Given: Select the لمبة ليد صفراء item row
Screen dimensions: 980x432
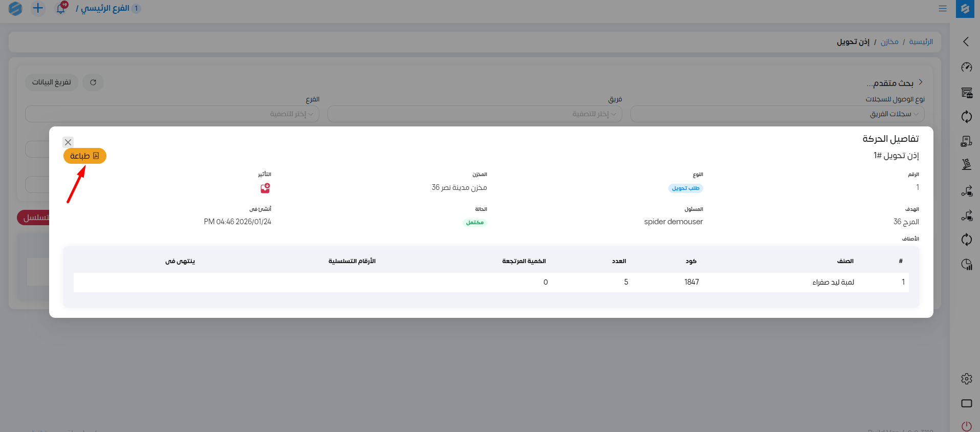Looking at the screenshot, I should pos(833,282).
